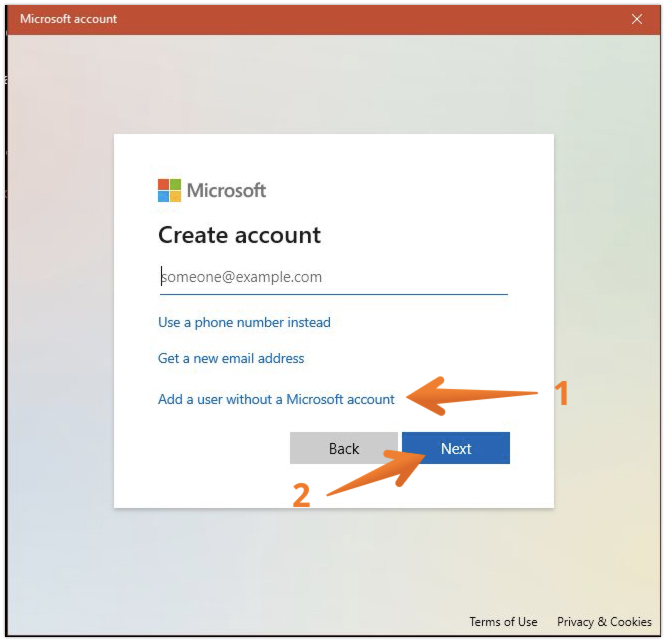Click the red square of Microsoft logo
The height and width of the screenshot is (642, 666).
[x=164, y=185]
